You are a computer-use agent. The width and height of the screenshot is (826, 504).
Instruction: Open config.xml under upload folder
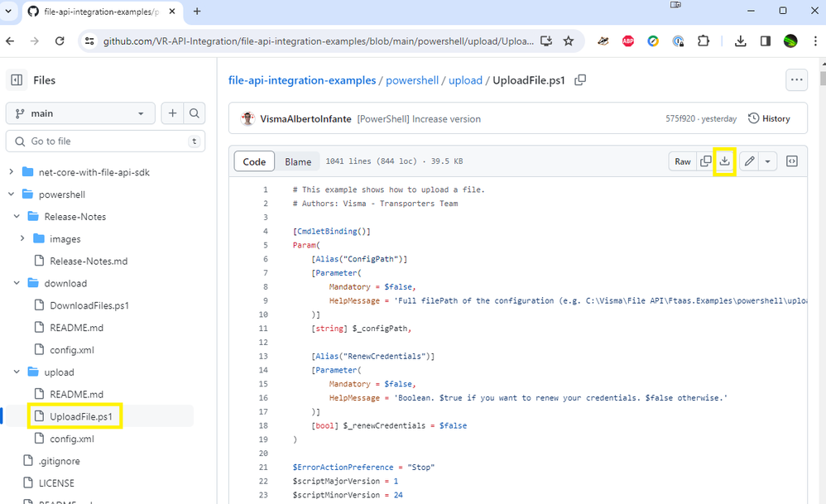[x=71, y=439]
